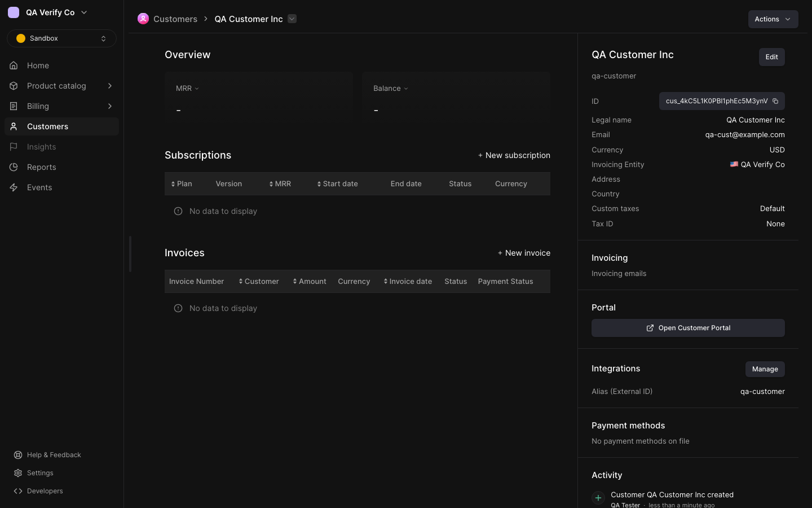Click the Reports pie chart icon
812x508 pixels.
pos(14,167)
